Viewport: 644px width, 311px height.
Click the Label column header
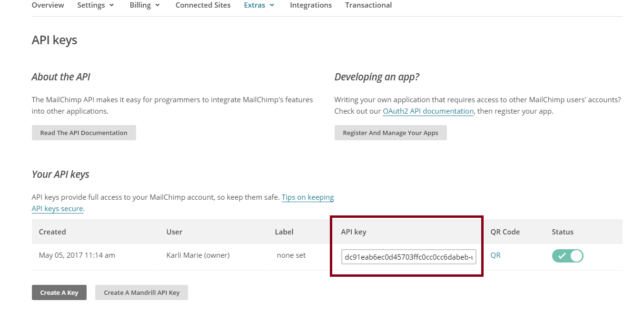284,232
